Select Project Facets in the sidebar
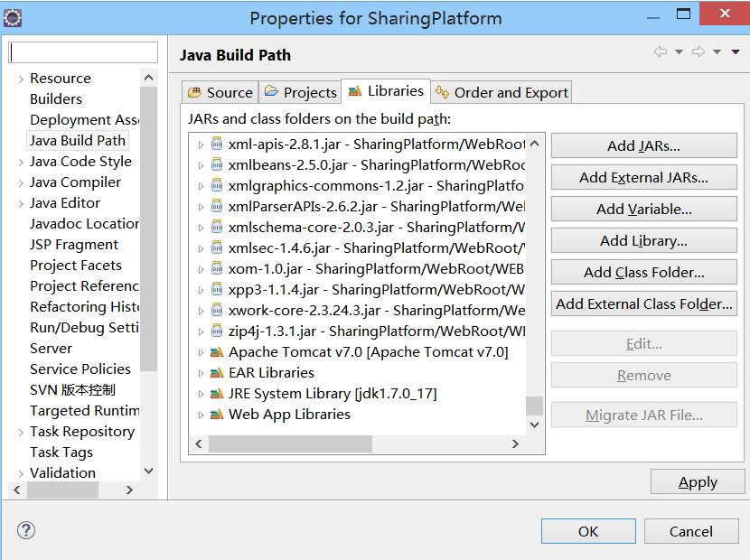 coord(75,265)
